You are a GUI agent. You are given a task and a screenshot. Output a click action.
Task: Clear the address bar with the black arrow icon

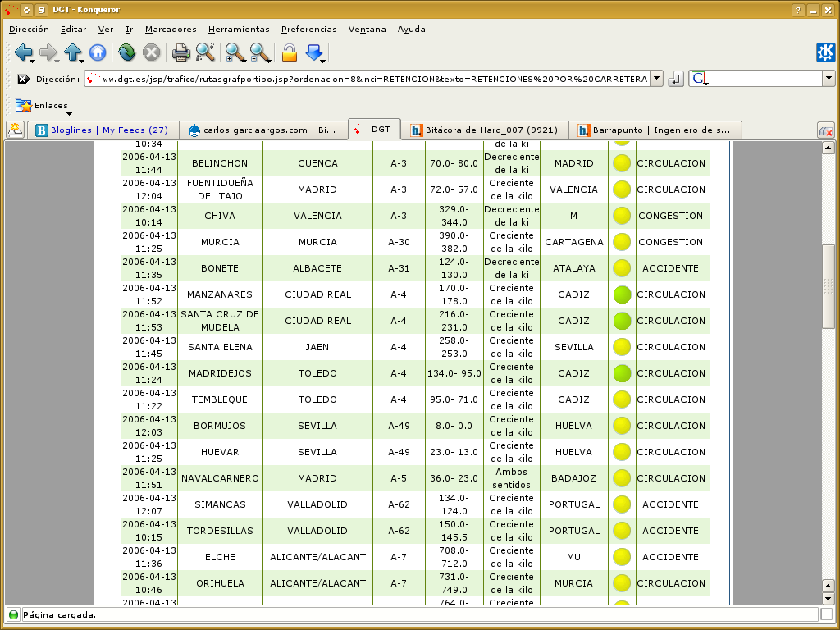[x=23, y=80]
